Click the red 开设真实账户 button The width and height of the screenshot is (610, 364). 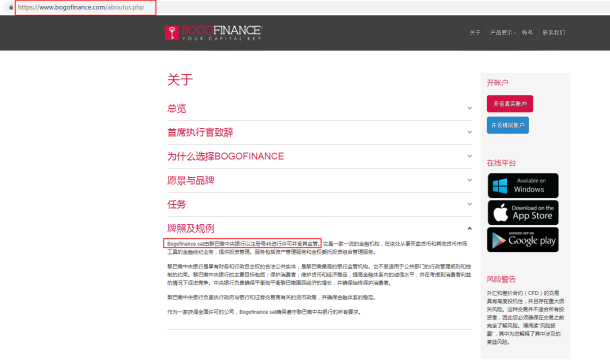510,104
